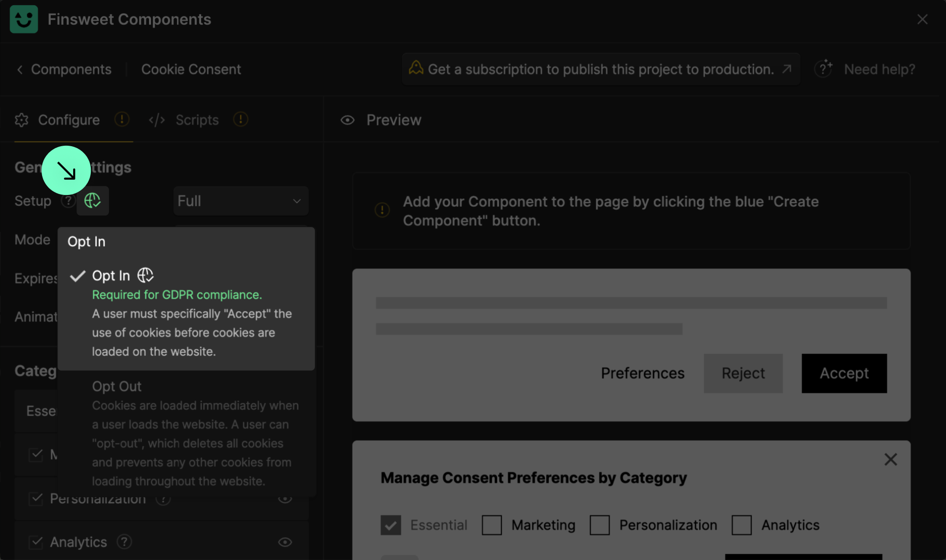Image resolution: width=946 pixels, height=560 pixels.
Task: Click the back chevron beside Components
Action: click(x=20, y=70)
